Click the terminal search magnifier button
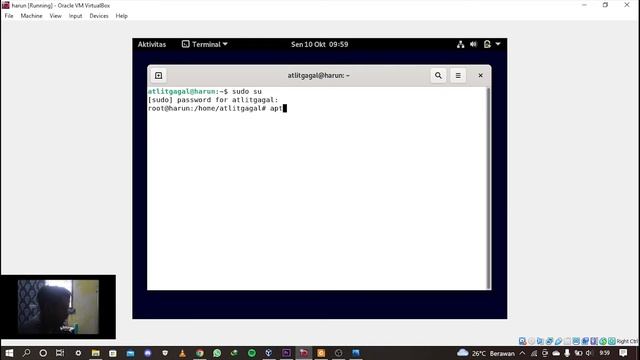Image resolution: width=640 pixels, height=360 pixels. 438,76
